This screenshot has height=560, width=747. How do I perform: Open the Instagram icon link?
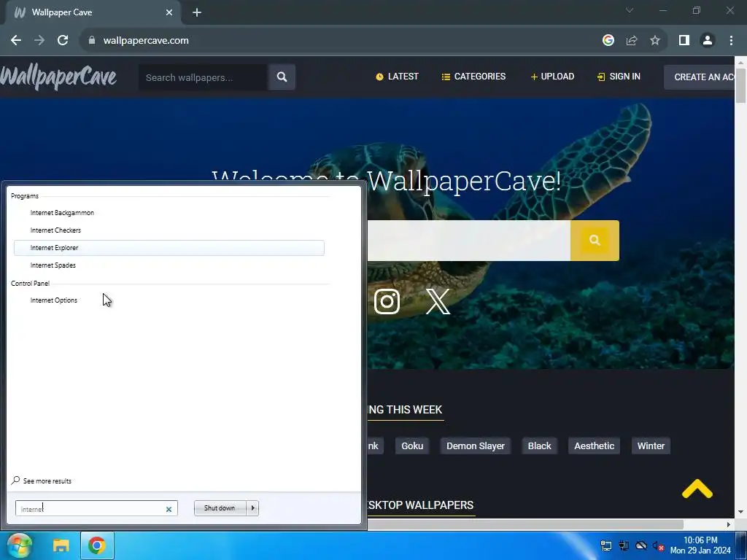387,301
